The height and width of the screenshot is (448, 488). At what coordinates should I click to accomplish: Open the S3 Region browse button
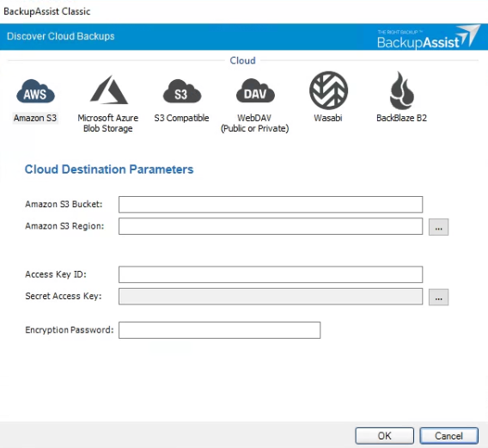click(438, 227)
